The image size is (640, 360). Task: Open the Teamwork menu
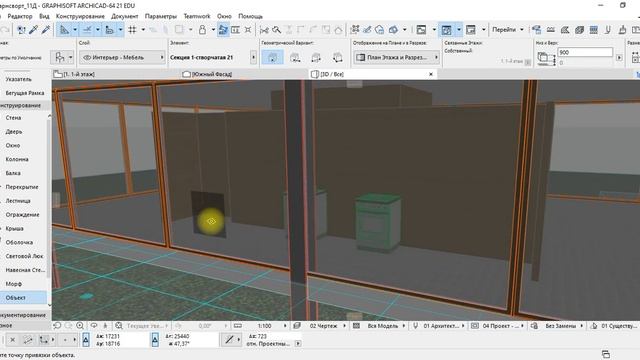coord(197,16)
